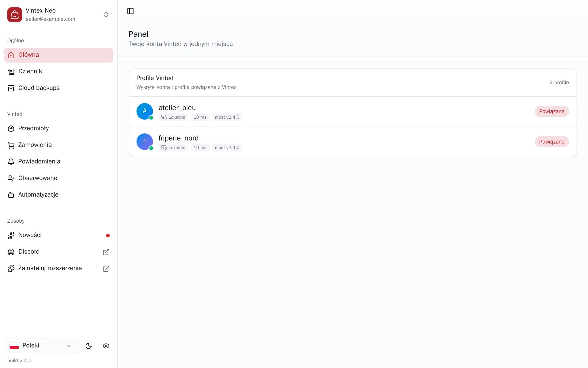The height and width of the screenshot is (368, 588).
Task: Open the extension install external link arrow
Action: (x=106, y=269)
